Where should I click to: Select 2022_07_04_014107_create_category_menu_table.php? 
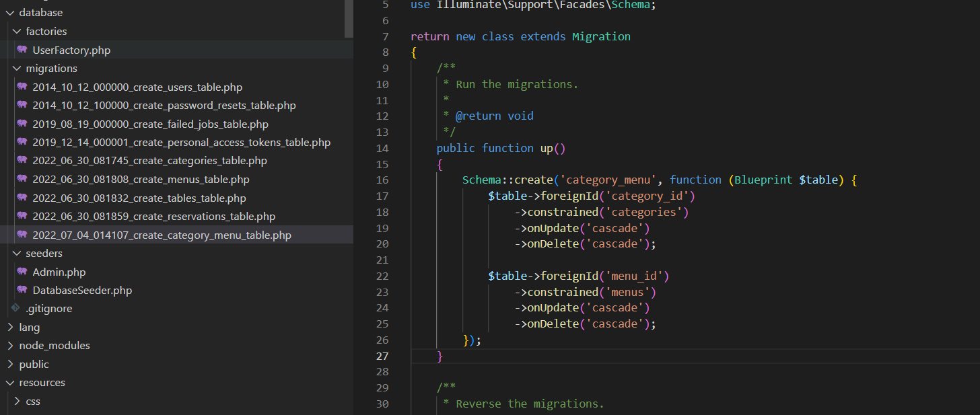[x=162, y=235]
